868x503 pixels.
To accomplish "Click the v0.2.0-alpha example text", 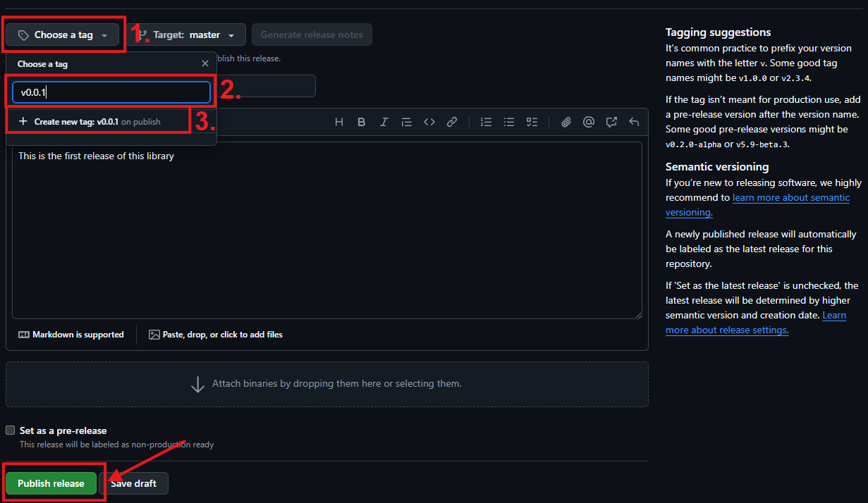I will click(x=693, y=144).
